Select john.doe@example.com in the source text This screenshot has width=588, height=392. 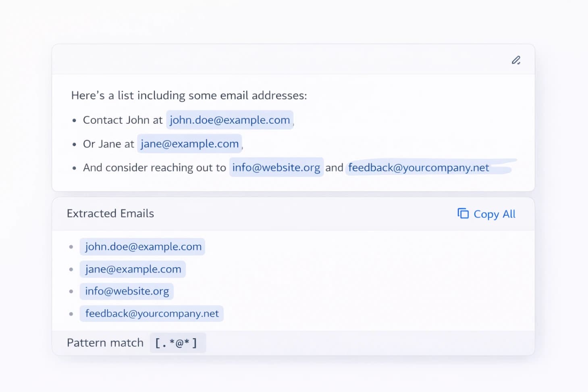coord(229,120)
